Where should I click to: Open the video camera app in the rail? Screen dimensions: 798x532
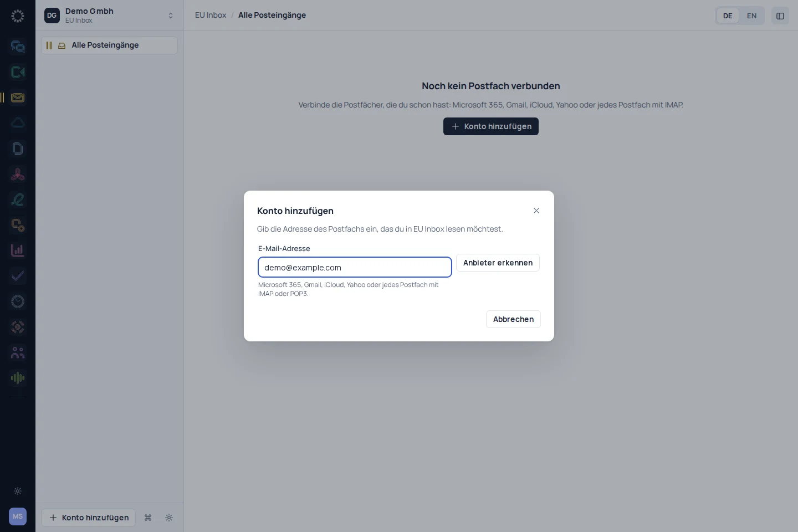click(18, 72)
